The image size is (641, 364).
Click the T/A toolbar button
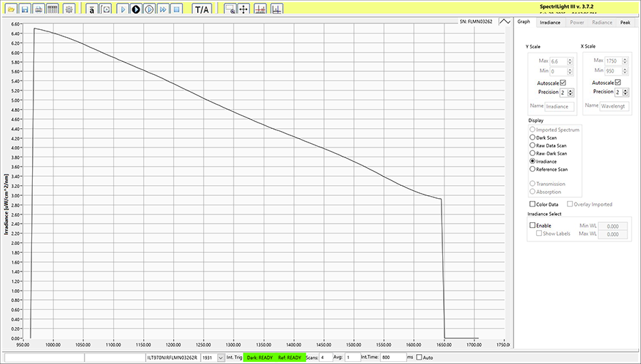coord(202,10)
